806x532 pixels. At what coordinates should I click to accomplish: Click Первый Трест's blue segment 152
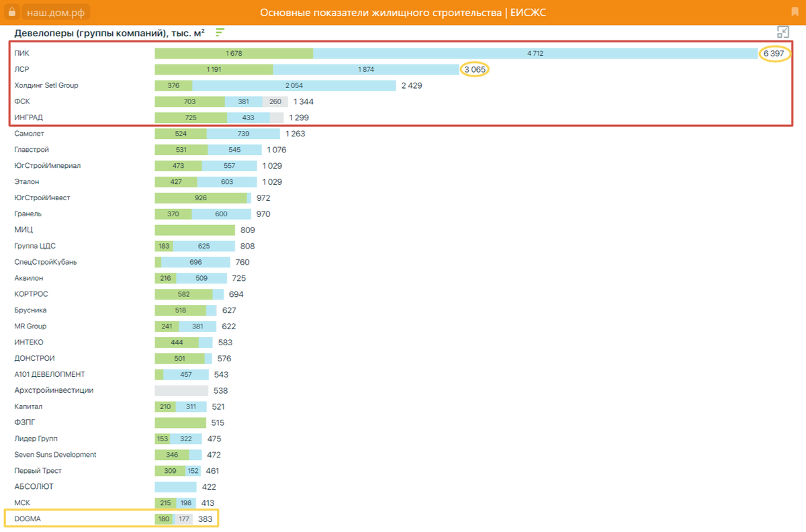point(193,471)
